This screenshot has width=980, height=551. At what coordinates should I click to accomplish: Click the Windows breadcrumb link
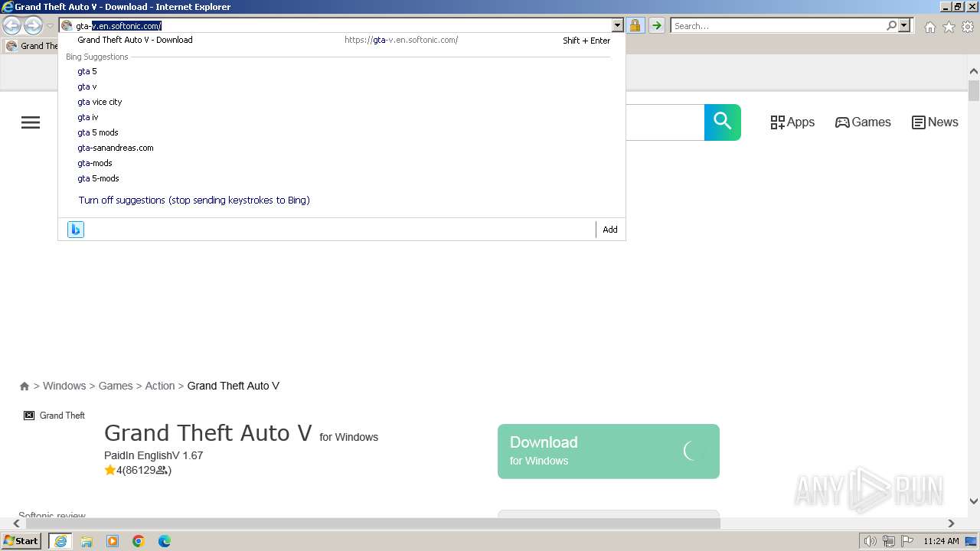(64, 386)
